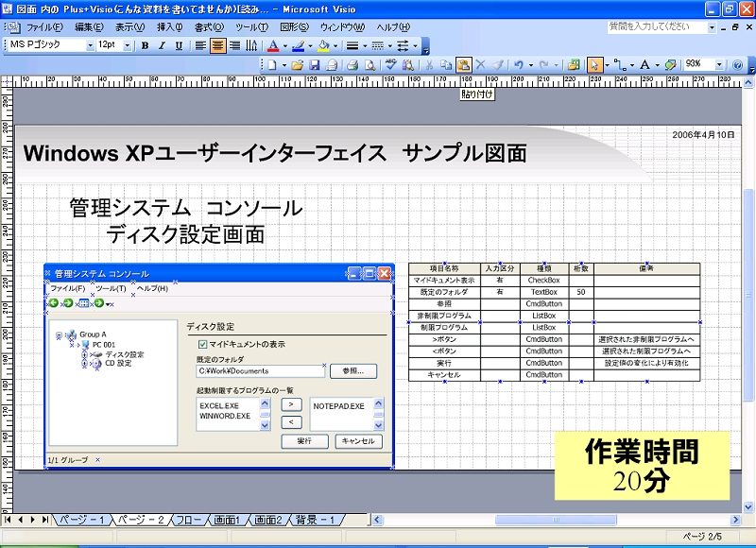Create a new drawing with the New icon
Screen dimensions: 756x548
[x=272, y=64]
